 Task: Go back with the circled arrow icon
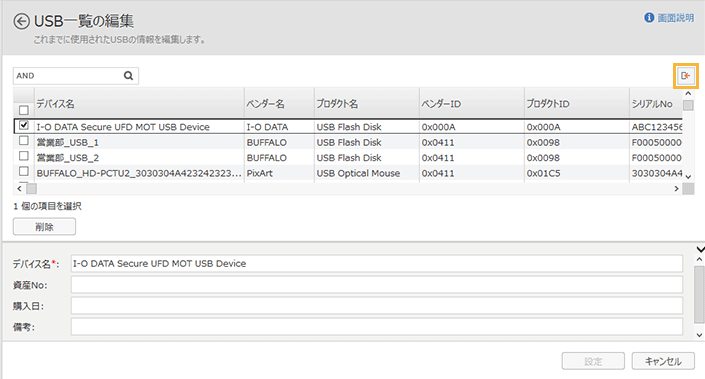click(x=21, y=21)
